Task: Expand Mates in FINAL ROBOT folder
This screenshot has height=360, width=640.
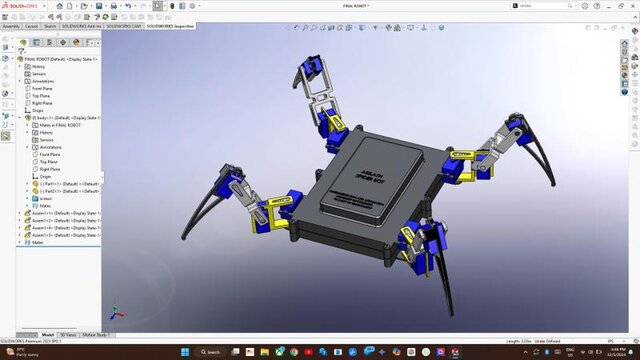Action: click(x=27, y=125)
